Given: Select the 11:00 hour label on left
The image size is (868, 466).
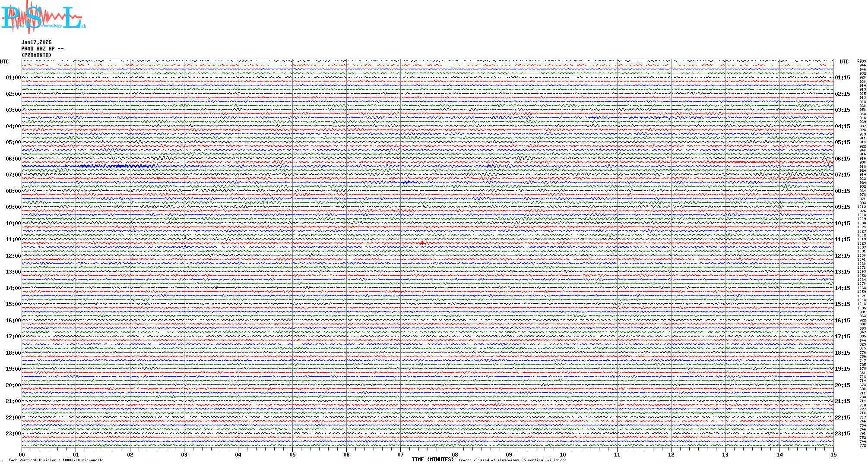Looking at the screenshot, I should pos(13,239).
